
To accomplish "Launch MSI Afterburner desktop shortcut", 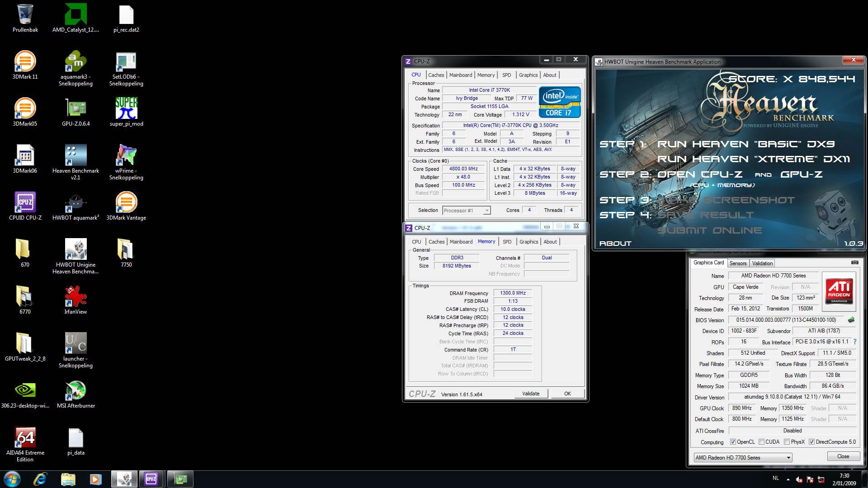I will click(75, 394).
